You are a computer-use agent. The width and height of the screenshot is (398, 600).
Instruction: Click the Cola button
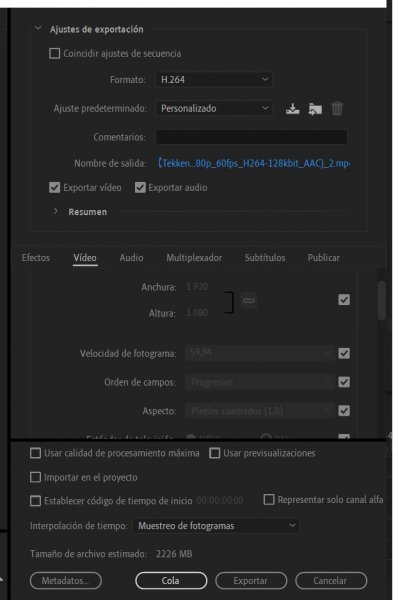point(171,580)
